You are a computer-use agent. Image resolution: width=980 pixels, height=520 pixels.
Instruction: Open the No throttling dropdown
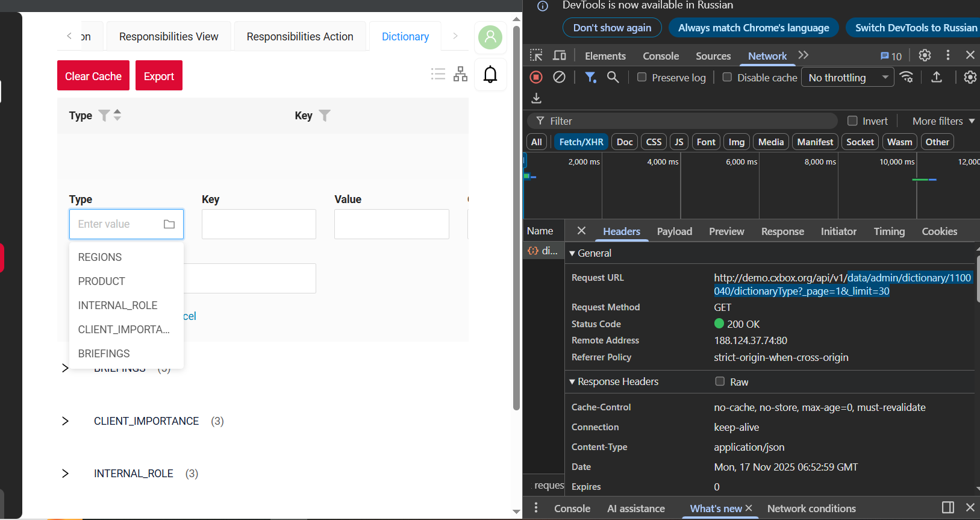pos(847,77)
